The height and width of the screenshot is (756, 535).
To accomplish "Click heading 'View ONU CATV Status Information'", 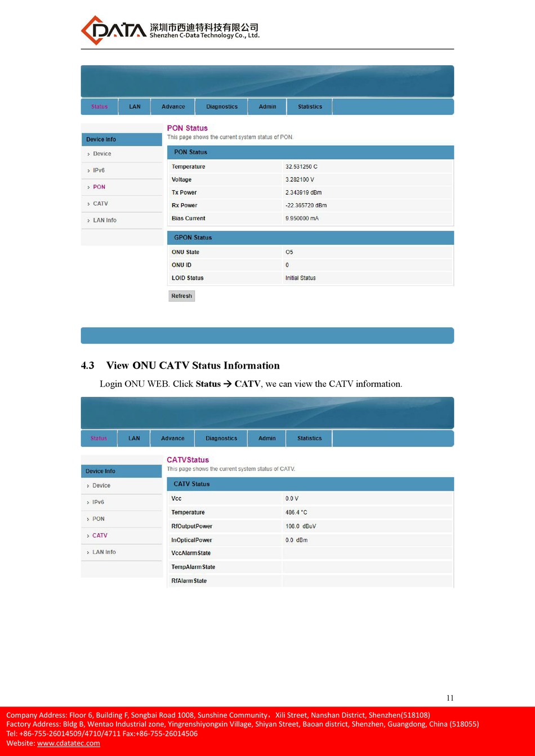I will click(193, 366).
